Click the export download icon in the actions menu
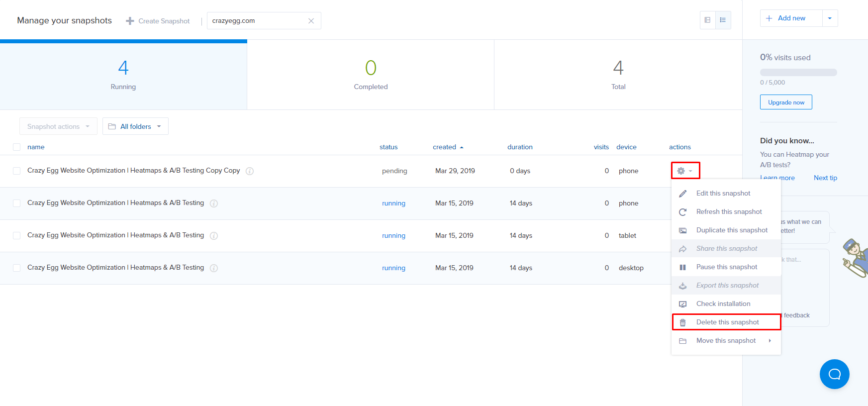This screenshot has height=406, width=868. click(x=683, y=286)
